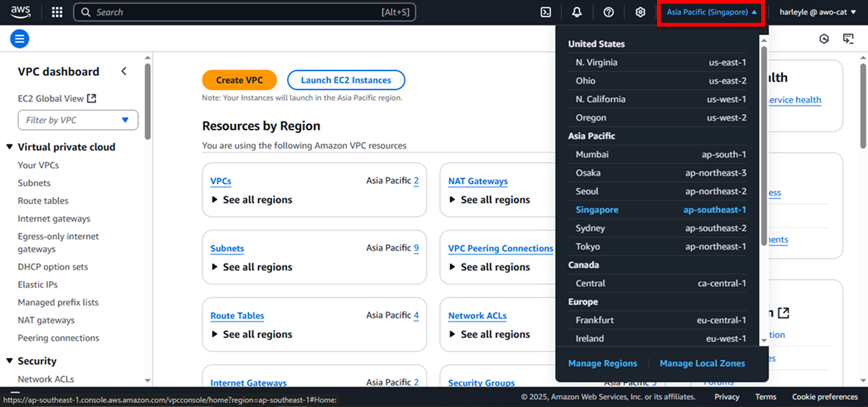868x407 pixels.
Task: Open the Terms footer link
Action: tap(766, 397)
